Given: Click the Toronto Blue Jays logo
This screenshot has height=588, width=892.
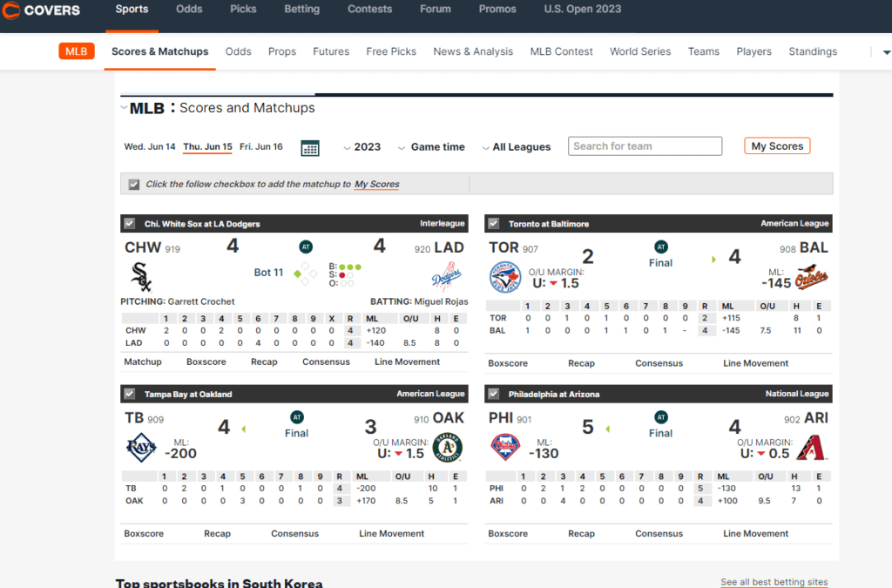Looking at the screenshot, I should pyautogui.click(x=505, y=277).
